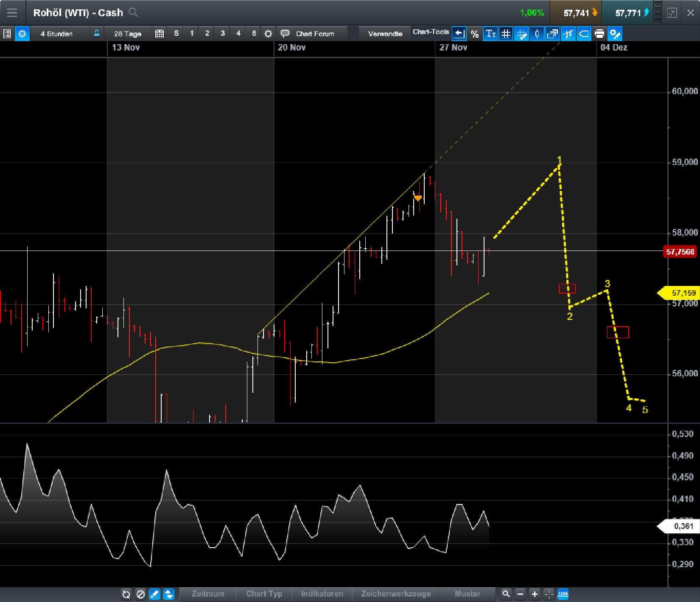Open the calendar date picker icon
The image size is (700, 602).
[x=160, y=34]
